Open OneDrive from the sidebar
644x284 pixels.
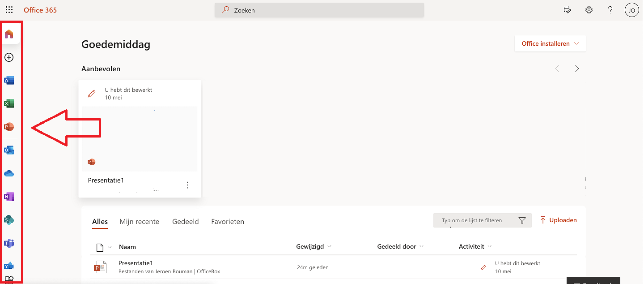coord(9,173)
